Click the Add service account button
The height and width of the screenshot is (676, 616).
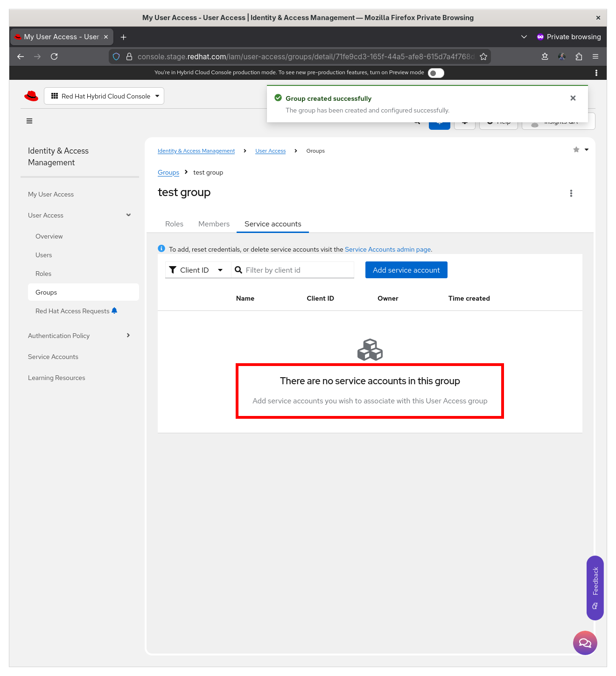(x=406, y=270)
